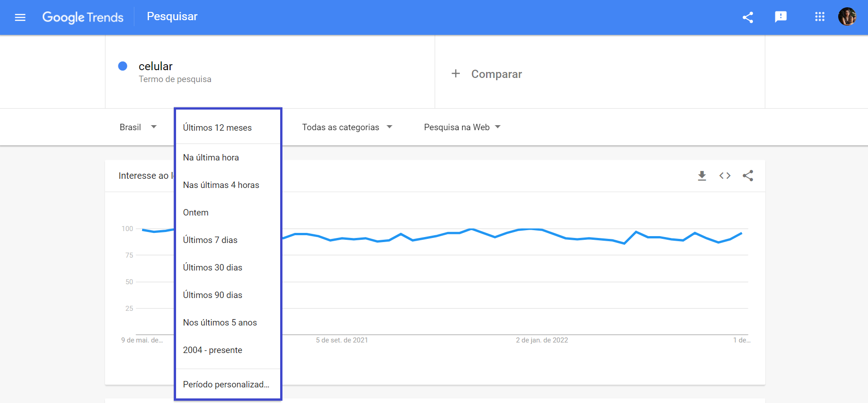Click the Termo de pesquisa label

tap(175, 79)
